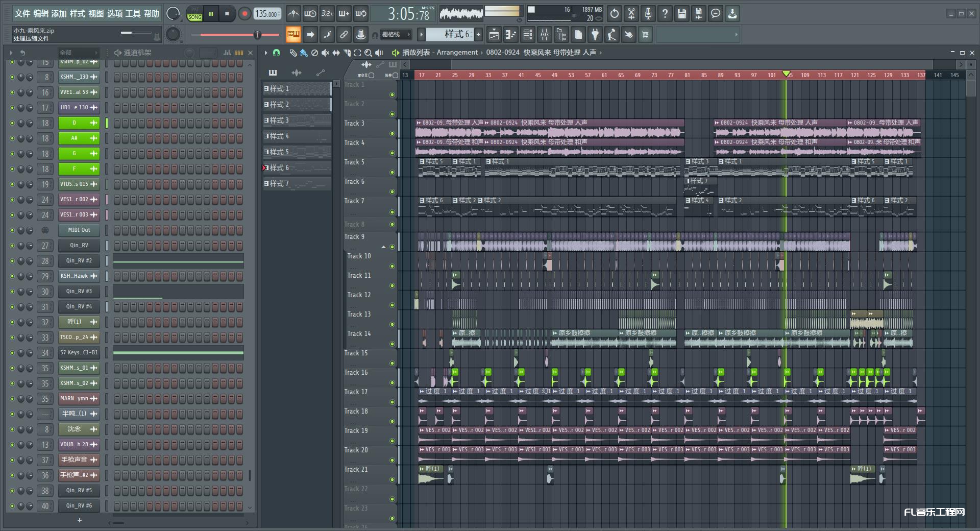Click the 57 Keys..C1-B1 channel button

click(x=79, y=353)
